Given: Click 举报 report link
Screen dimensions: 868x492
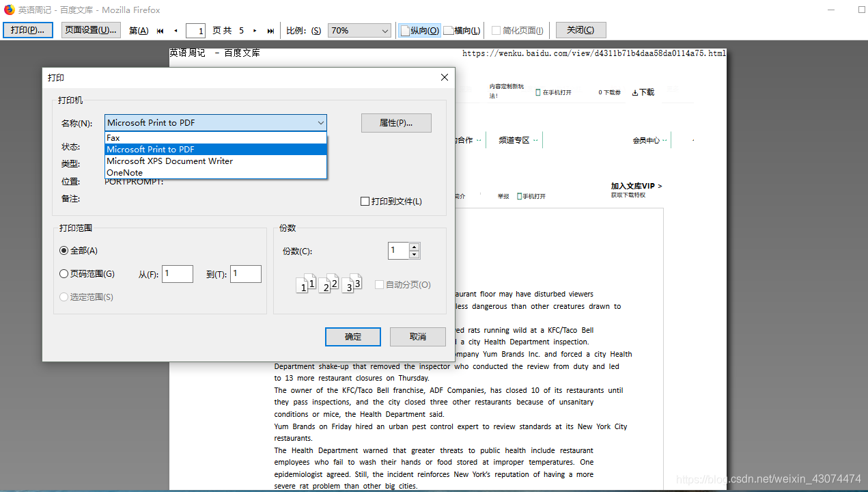Looking at the screenshot, I should 503,196.
